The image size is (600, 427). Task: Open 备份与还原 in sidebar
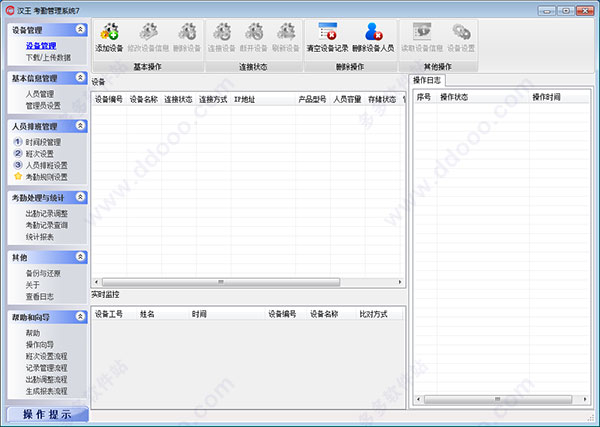[x=43, y=273]
